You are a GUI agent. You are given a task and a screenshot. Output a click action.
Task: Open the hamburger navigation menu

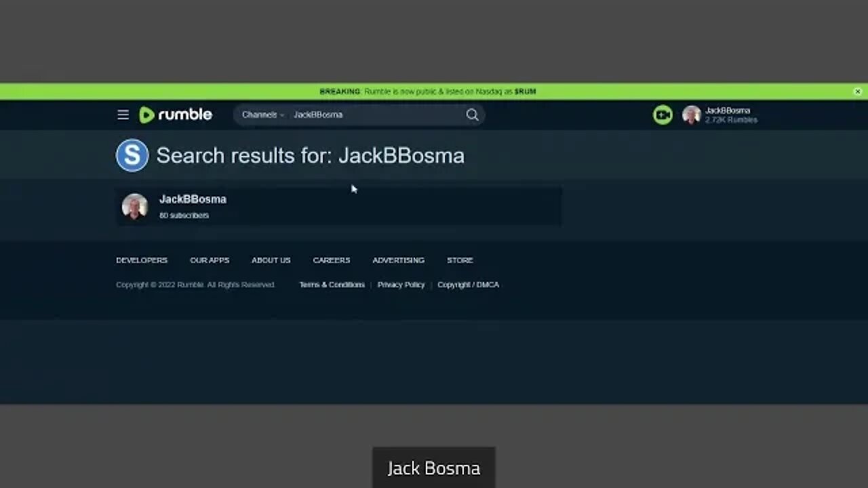coord(123,115)
